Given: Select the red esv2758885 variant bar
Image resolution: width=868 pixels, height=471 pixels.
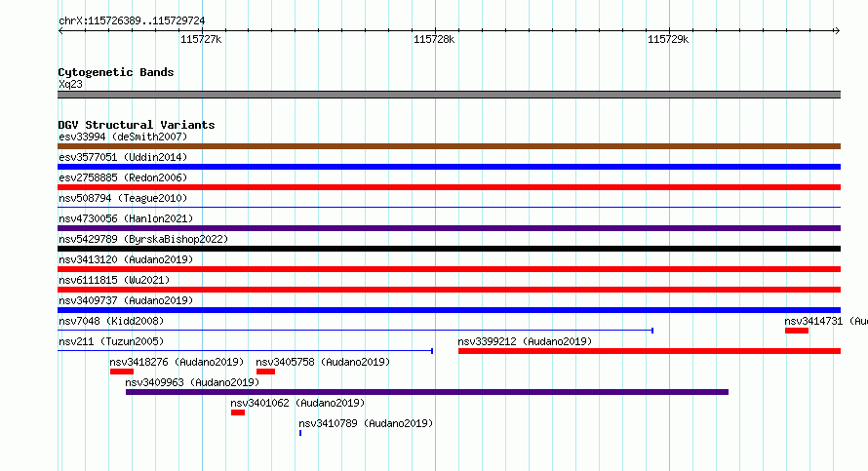Looking at the screenshot, I should [449, 187].
